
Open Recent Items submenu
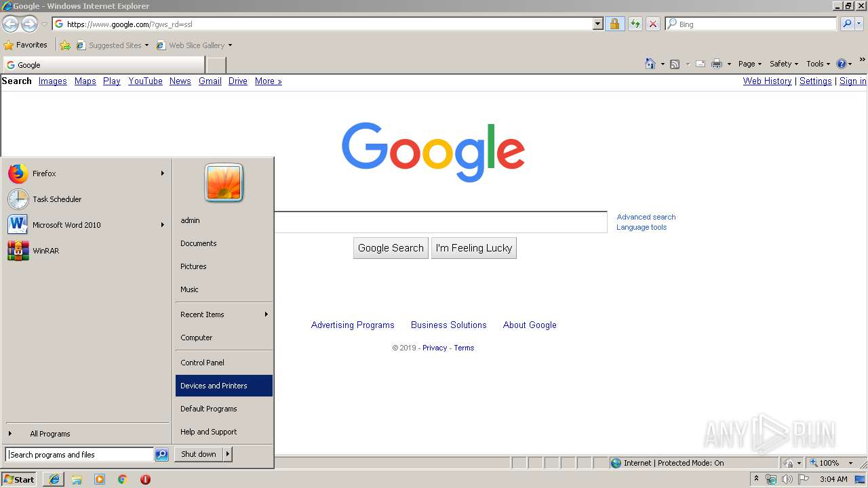pyautogui.click(x=224, y=314)
